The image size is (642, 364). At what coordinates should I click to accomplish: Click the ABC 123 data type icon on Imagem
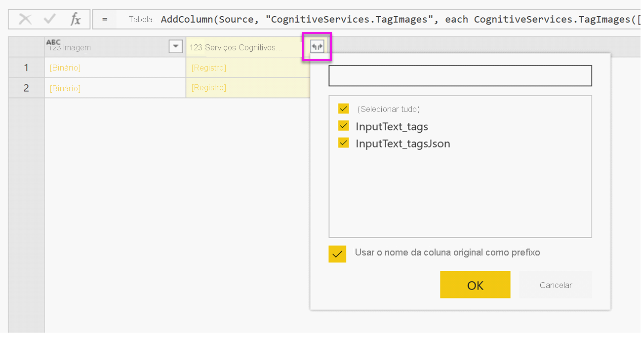(53, 45)
